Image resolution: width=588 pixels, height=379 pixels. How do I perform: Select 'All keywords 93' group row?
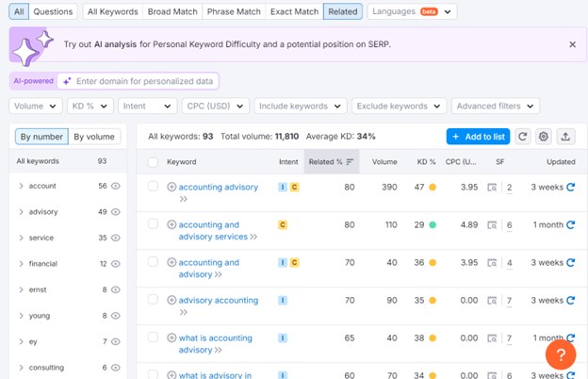[68, 161]
